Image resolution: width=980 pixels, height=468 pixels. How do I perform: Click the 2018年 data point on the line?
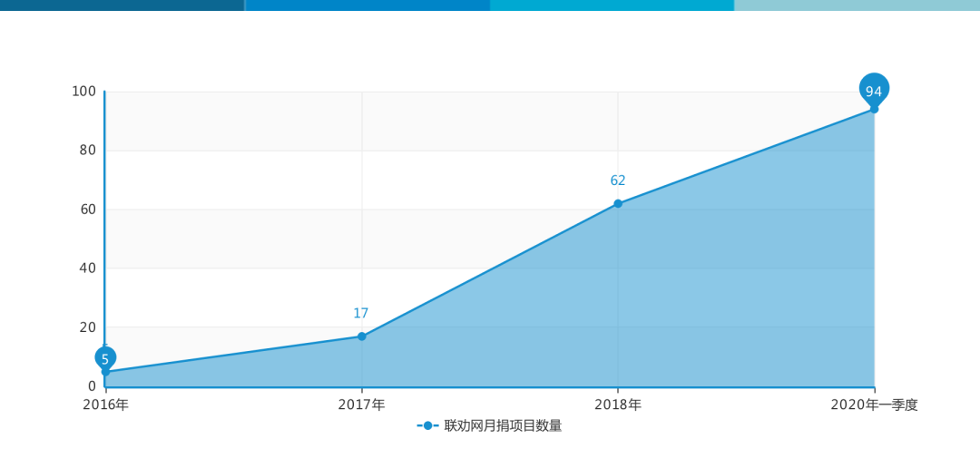click(618, 204)
